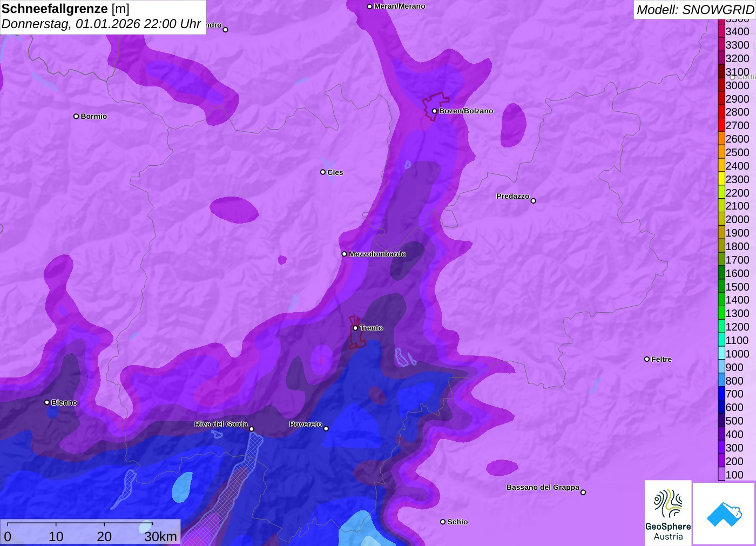Pick the 100 m legend color swatch
Screen dimensions: 756x546
point(721,474)
